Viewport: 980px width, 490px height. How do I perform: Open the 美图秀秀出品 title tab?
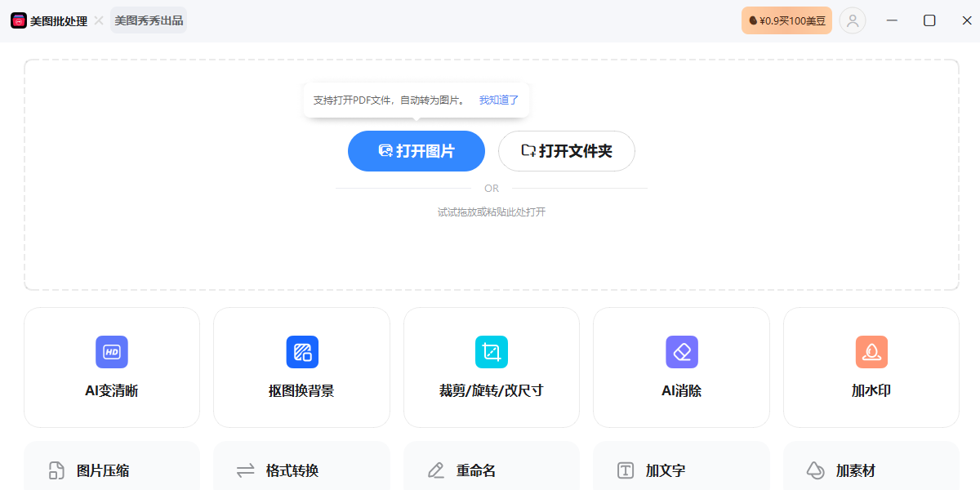[149, 20]
